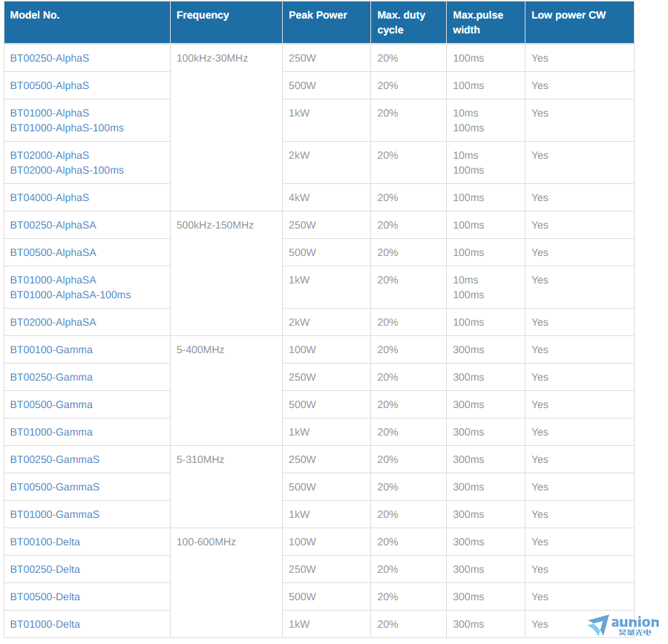Click 100W in the BT00100-Gamma row
The height and width of the screenshot is (644, 668).
coord(302,349)
